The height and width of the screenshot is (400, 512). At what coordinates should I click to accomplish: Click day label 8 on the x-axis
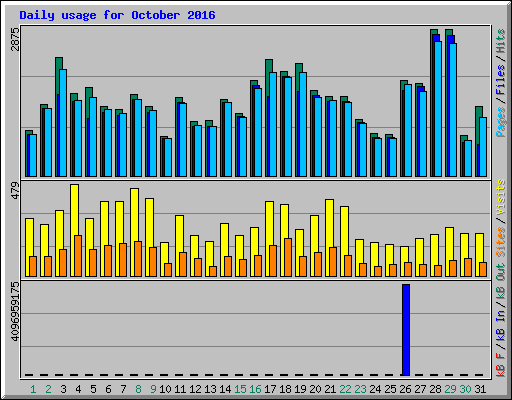click(x=138, y=389)
